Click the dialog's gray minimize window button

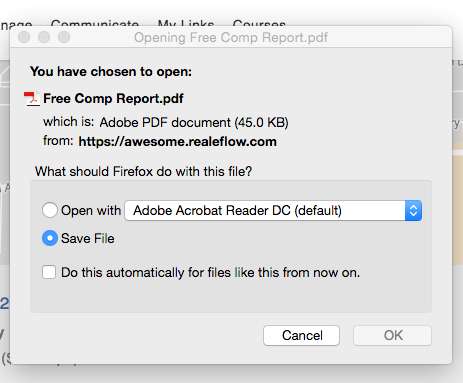coord(44,37)
